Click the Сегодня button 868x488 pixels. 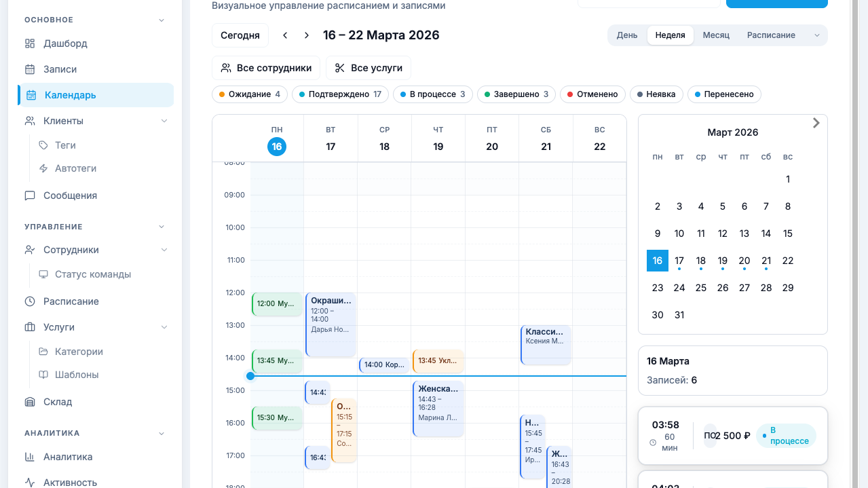240,35
